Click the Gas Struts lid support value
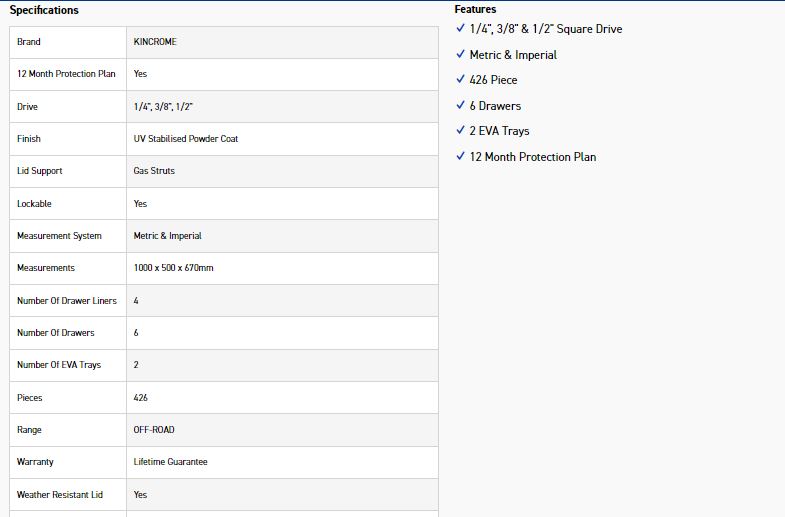Screen dimensions: 785x517 click(x=154, y=171)
